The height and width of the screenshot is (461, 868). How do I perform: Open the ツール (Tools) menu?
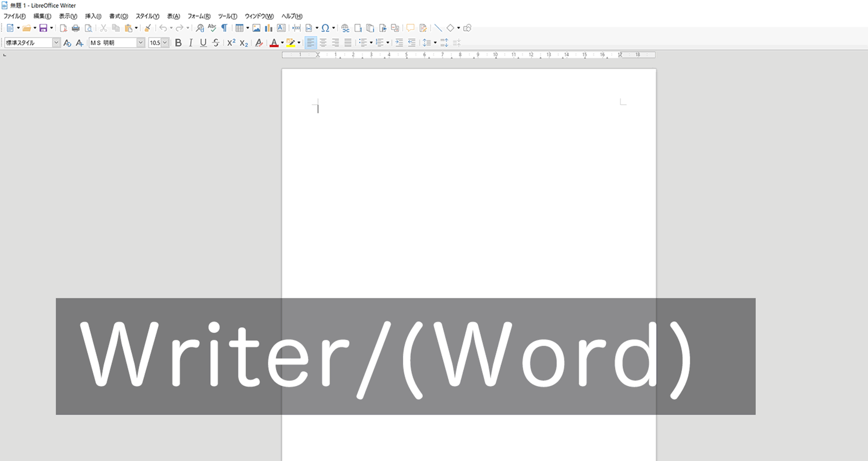pos(226,16)
